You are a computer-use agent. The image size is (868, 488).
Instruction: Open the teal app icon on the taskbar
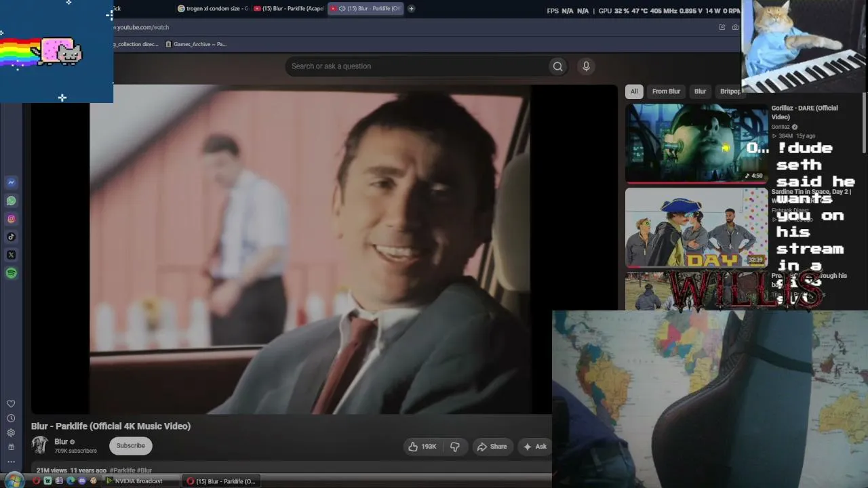point(47,481)
